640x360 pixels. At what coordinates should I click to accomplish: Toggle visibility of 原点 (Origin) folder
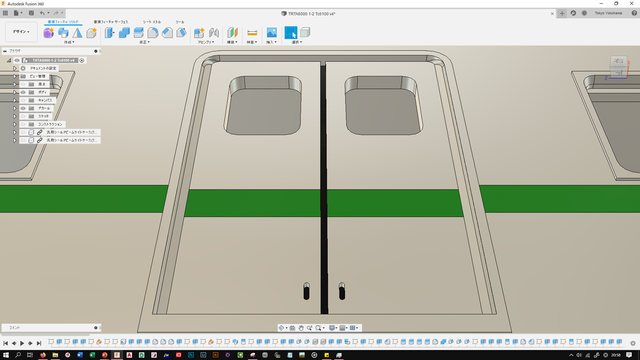[x=23, y=84]
